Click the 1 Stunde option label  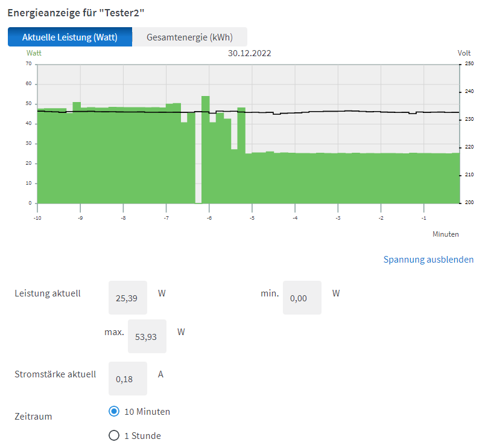142,435
